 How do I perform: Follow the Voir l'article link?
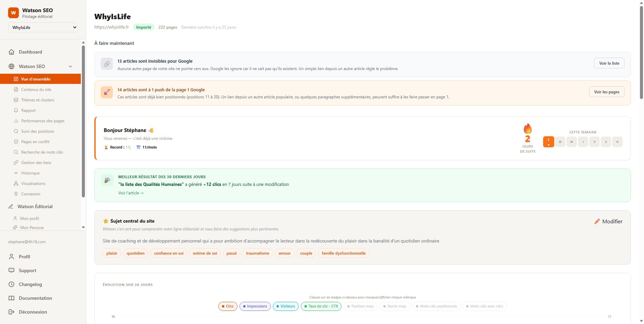(x=131, y=193)
